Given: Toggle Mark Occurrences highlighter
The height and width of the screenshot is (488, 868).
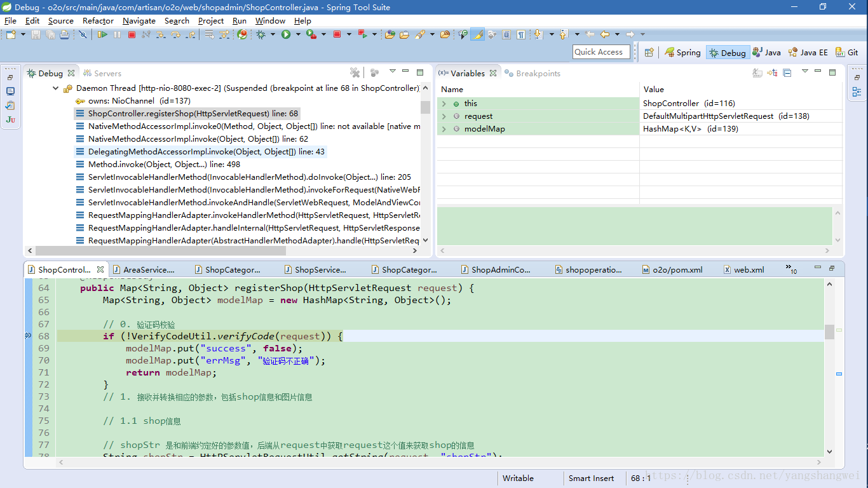Looking at the screenshot, I should pyautogui.click(x=477, y=34).
